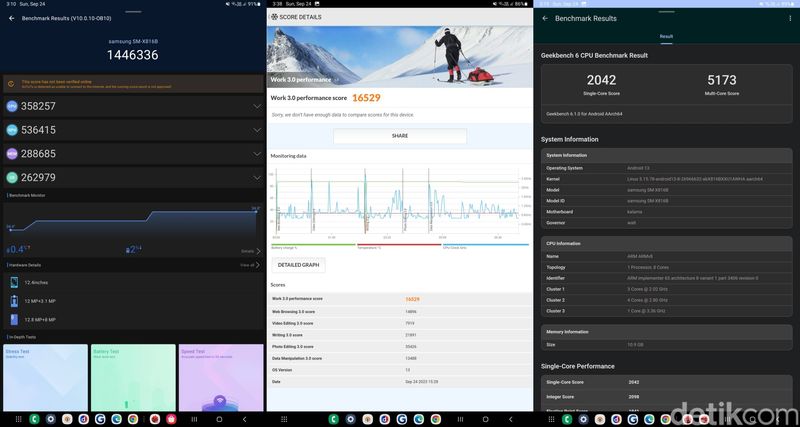Tap the GPU badge beside 536415
Screen dimensions: 800x427
(x=12, y=130)
